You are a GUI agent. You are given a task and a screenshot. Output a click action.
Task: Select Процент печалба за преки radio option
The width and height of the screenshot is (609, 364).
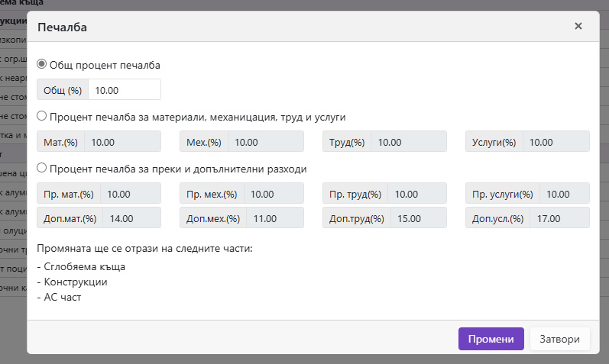pyautogui.click(x=42, y=169)
